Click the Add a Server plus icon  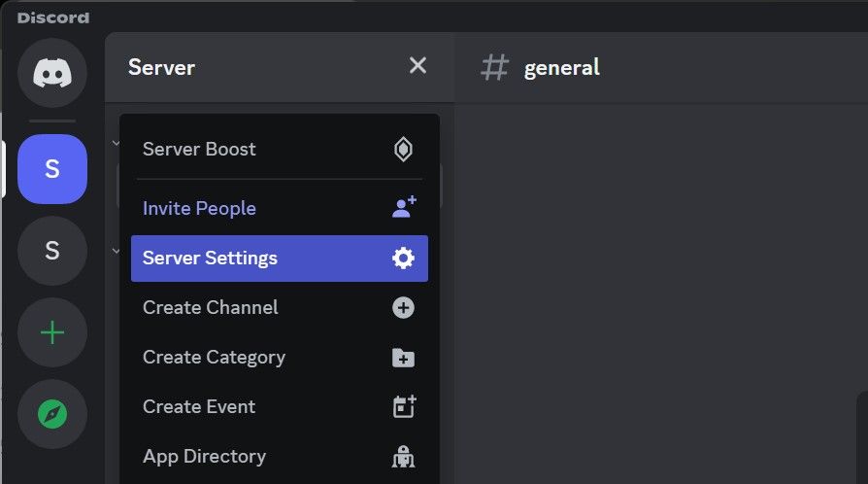[51, 333]
